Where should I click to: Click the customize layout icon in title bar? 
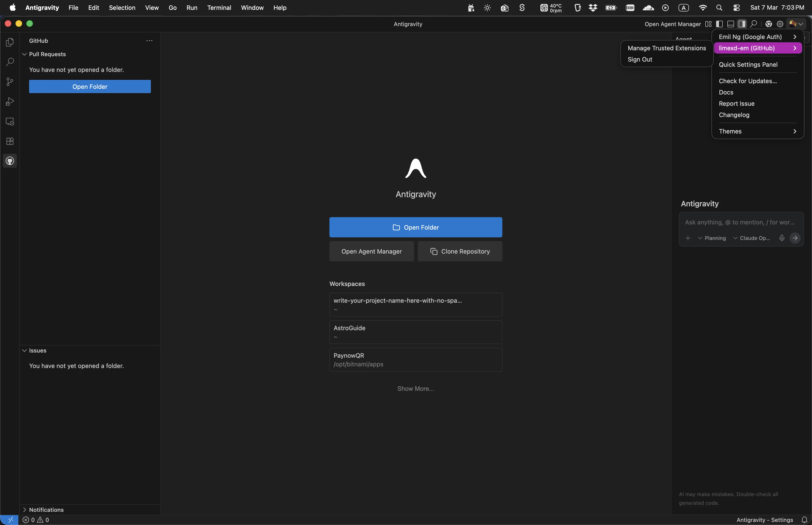(708, 24)
